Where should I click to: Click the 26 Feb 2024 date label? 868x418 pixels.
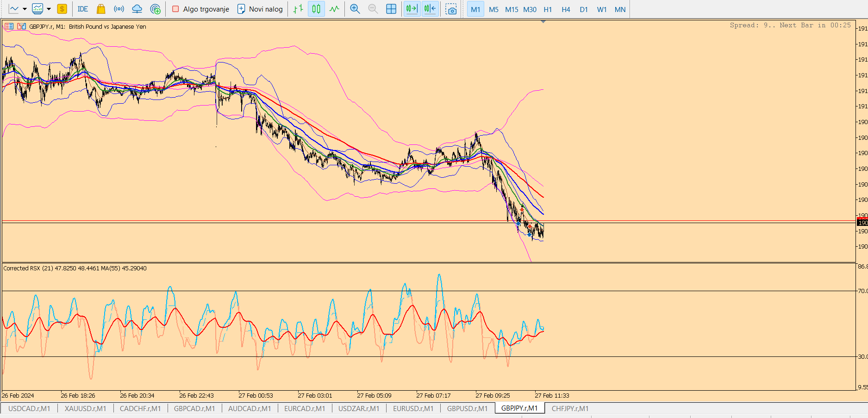point(18,395)
